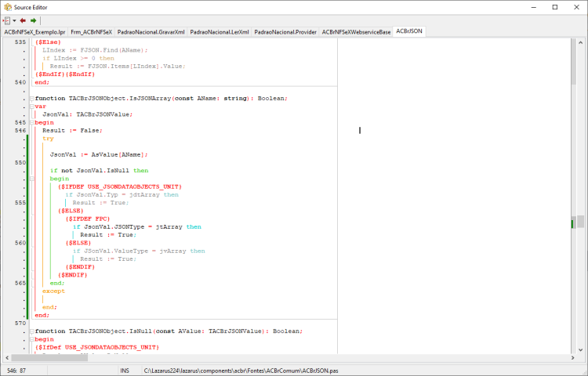This screenshot has height=376, width=588.
Task: Click line number 555 in the gutter
Action: pos(20,203)
